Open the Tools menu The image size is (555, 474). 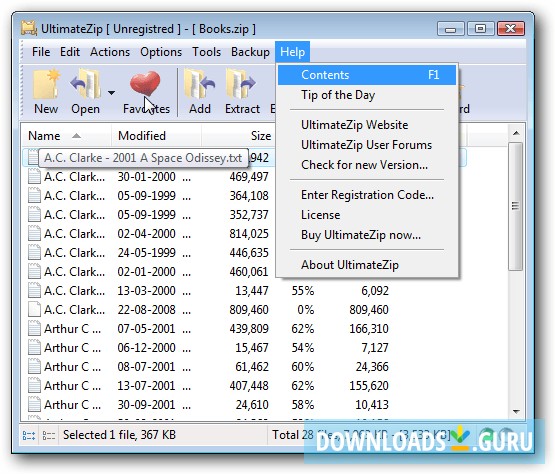[206, 52]
